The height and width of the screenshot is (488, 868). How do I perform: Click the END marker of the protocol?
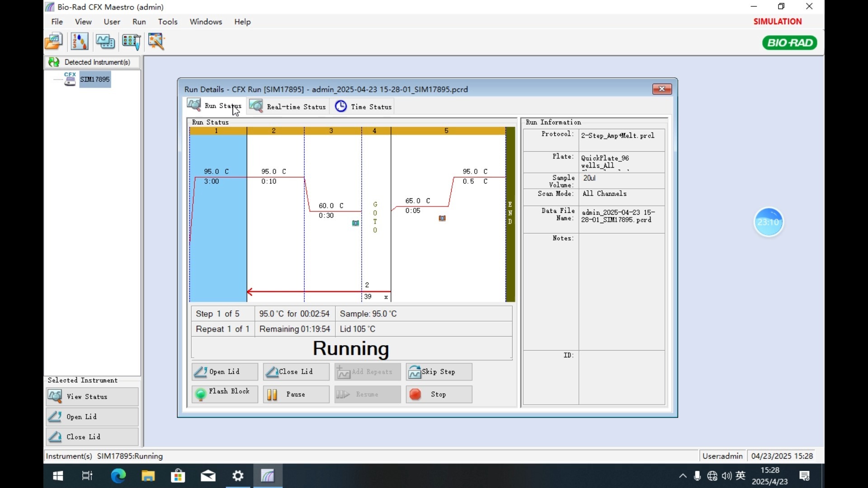[510, 213]
